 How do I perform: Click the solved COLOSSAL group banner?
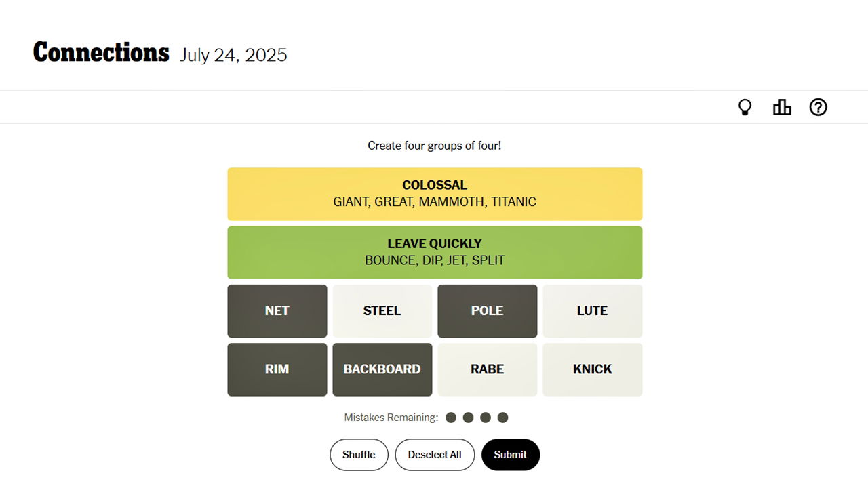pyautogui.click(x=435, y=193)
